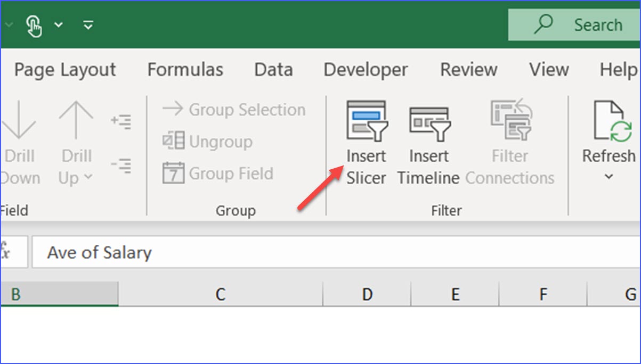Viewport: 641px width, 364px height.
Task: Click the Expand Field button above Drill icons
Action: (x=121, y=121)
